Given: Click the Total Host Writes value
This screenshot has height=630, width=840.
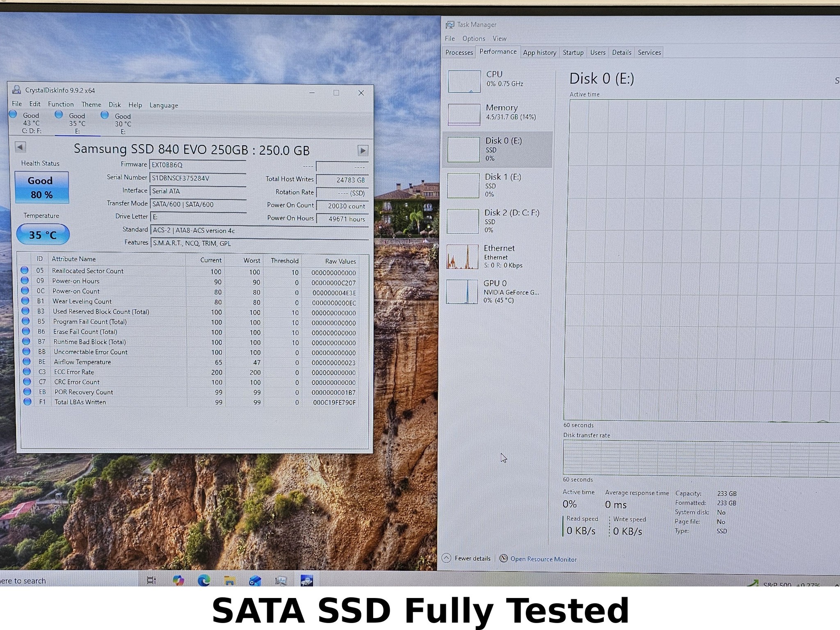Looking at the screenshot, I should pyautogui.click(x=342, y=180).
